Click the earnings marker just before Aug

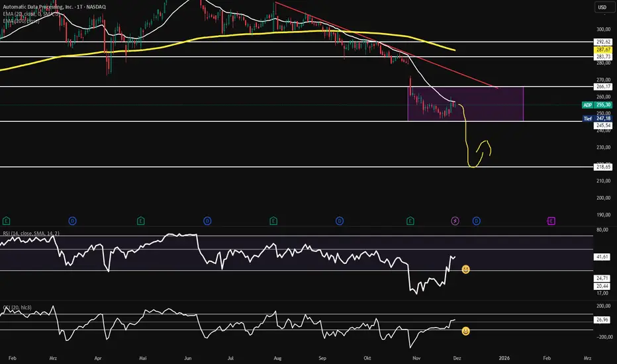tap(273, 221)
